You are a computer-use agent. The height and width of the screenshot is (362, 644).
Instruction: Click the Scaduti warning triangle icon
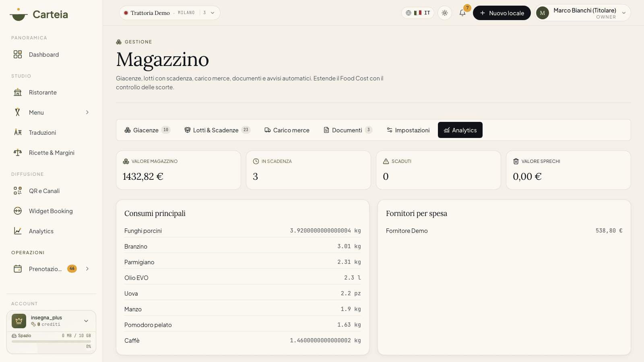386,161
